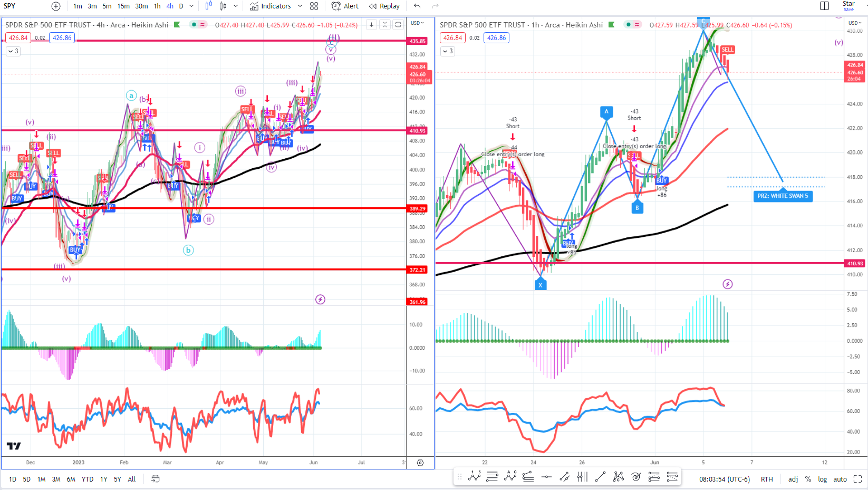The image size is (868, 490).
Task: Select the Fib spiral tool
Action: click(x=636, y=477)
